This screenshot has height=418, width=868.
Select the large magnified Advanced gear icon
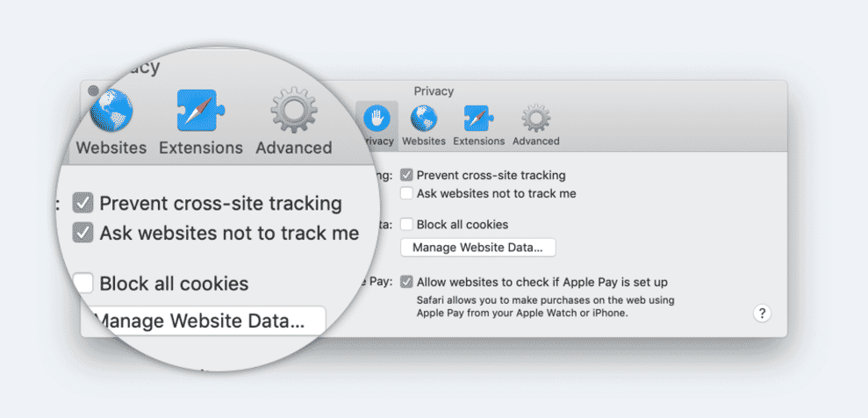point(293,111)
